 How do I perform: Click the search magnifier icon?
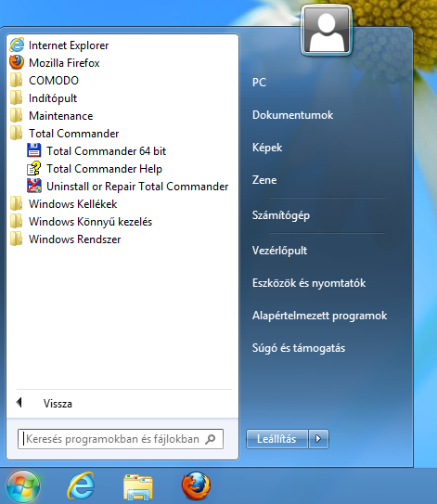(211, 439)
